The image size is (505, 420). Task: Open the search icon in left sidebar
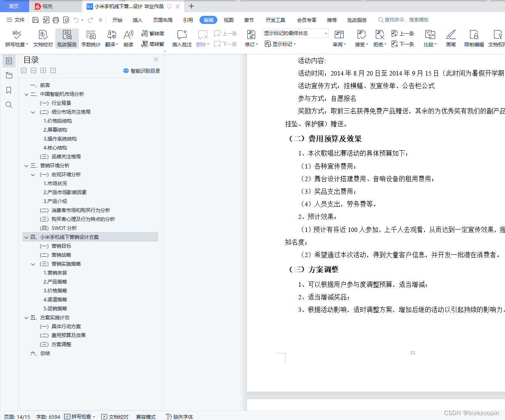[9, 105]
